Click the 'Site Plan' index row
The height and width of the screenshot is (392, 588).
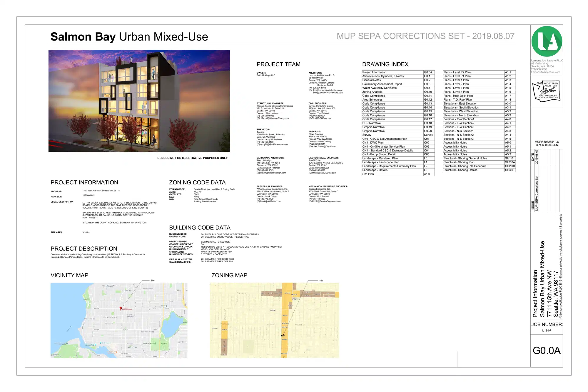coord(398,174)
